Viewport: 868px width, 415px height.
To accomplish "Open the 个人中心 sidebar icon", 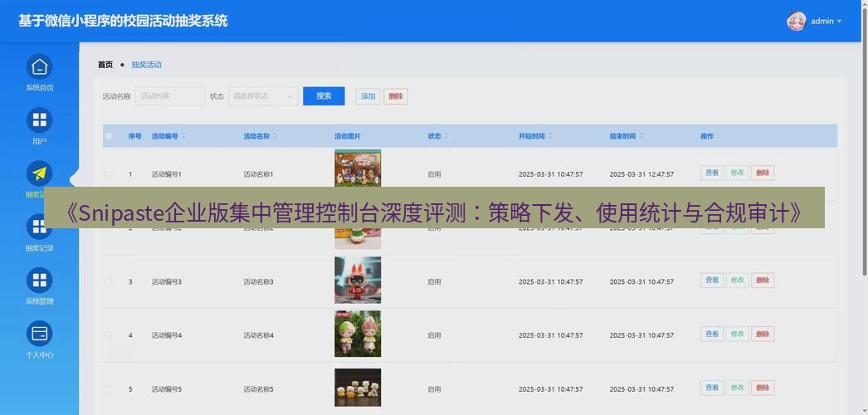I will pos(39,334).
